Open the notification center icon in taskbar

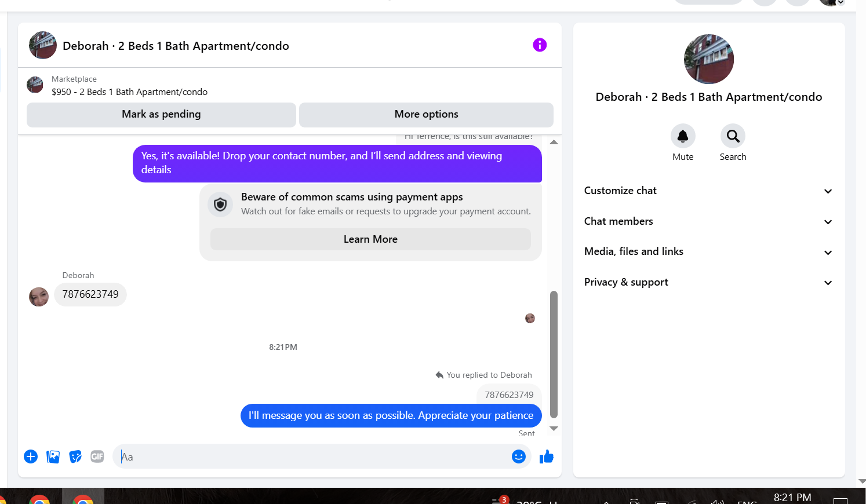point(840,501)
